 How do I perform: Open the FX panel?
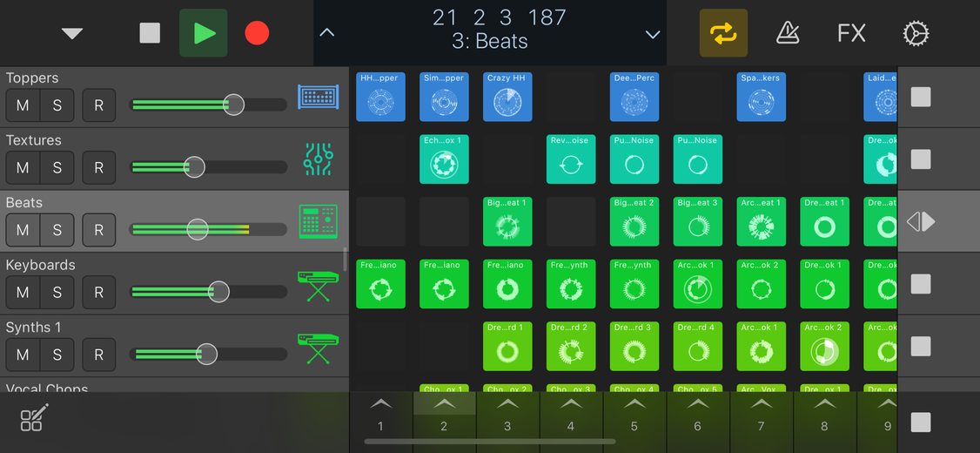point(851,32)
